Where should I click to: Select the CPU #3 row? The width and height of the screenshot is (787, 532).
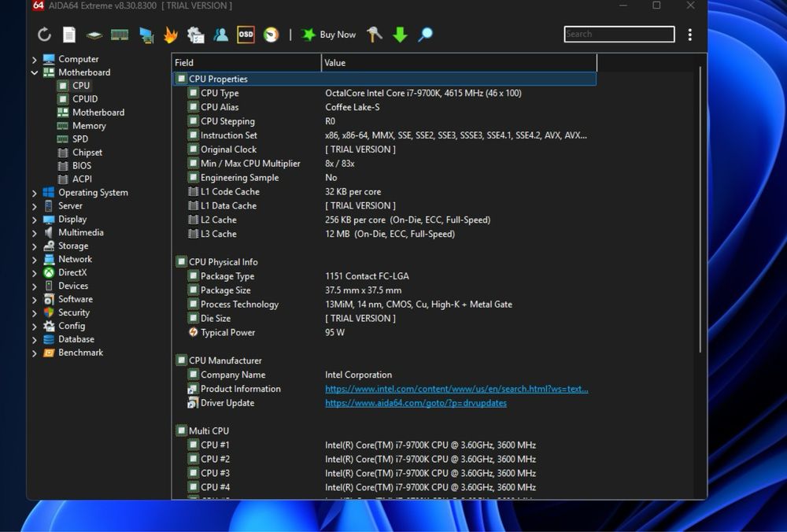385,473
